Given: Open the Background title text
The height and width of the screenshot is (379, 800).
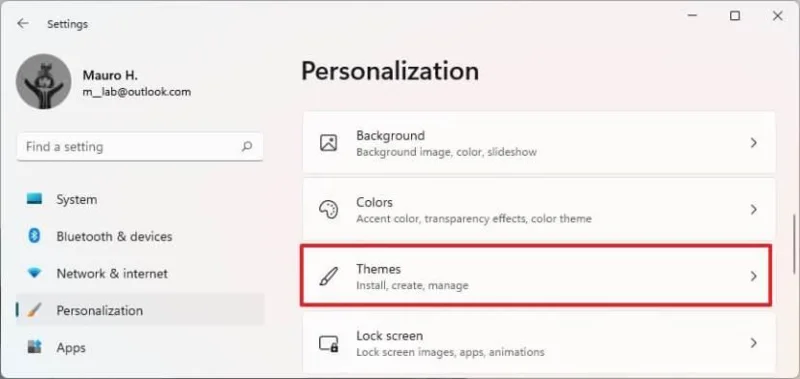Looking at the screenshot, I should click(390, 136).
